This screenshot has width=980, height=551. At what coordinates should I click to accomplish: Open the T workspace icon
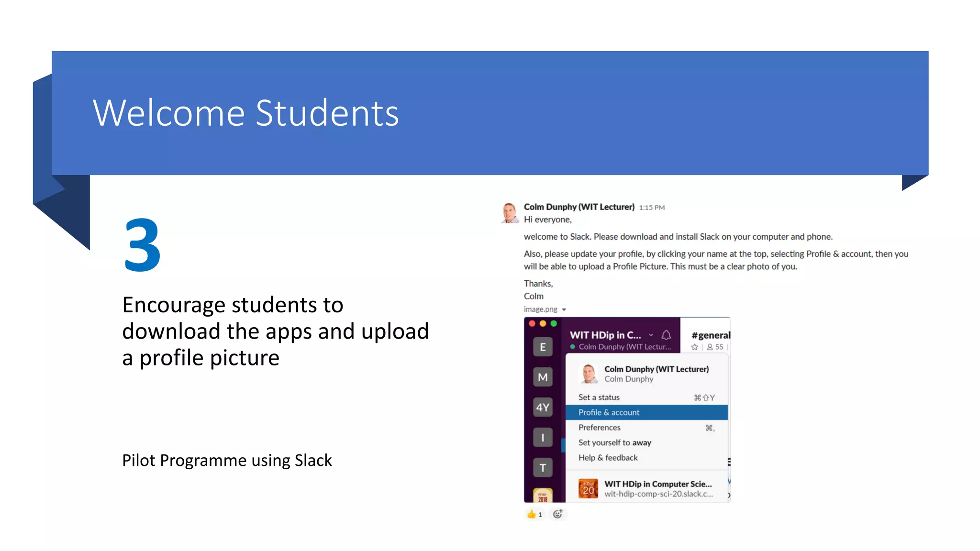(x=543, y=467)
